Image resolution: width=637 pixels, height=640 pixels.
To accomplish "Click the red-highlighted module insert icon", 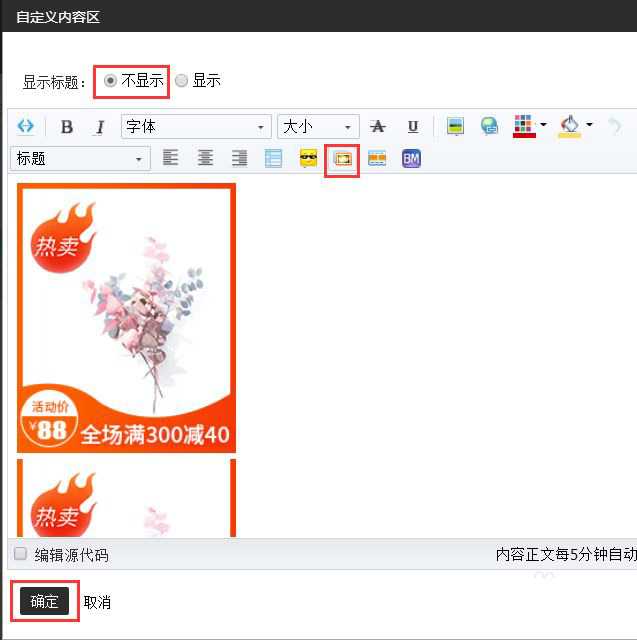I will coord(343,159).
